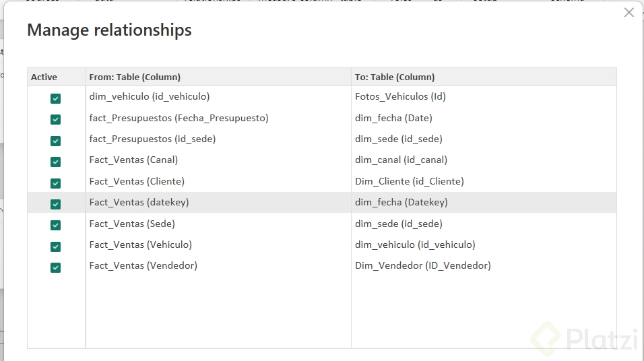The height and width of the screenshot is (361, 644).
Task: Disable the Fact_Ventas (Vendedor) relationship checkbox
Action: pos(55,267)
